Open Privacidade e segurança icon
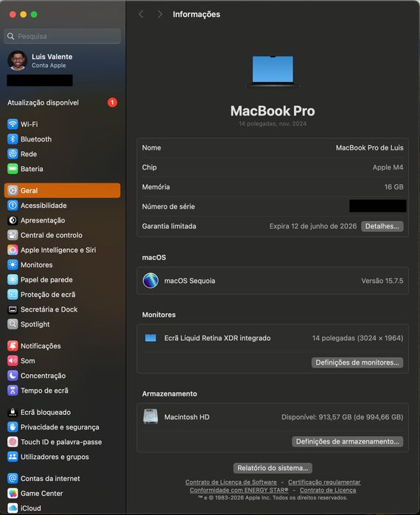Screen dimensions: 420x515 [13, 427]
